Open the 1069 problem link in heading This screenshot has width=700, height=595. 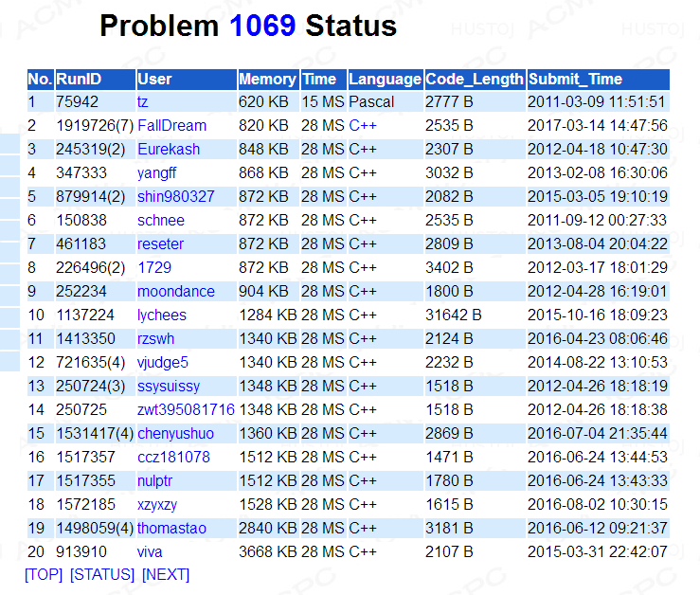[262, 26]
